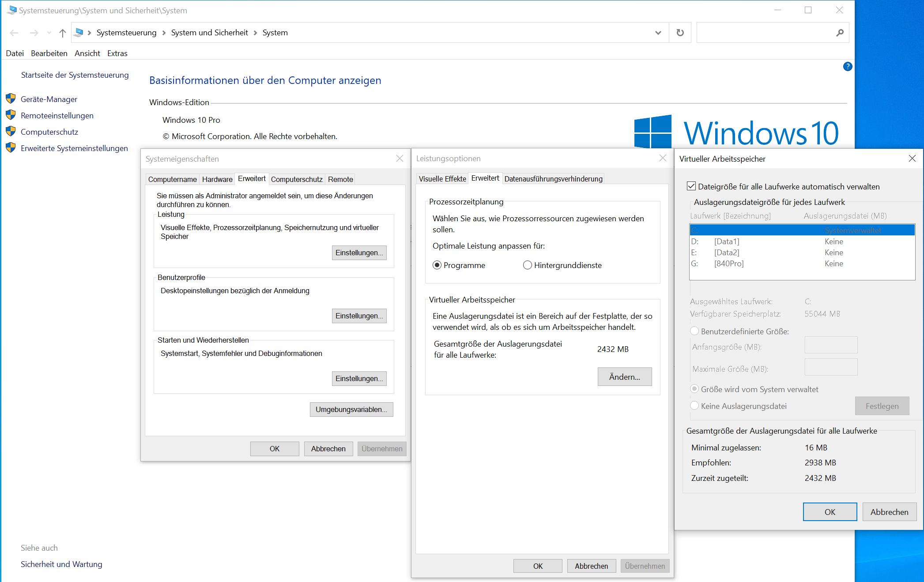Open recent locations dropdown arrow
Screen dimensions: 924x582
pyautogui.click(x=49, y=33)
